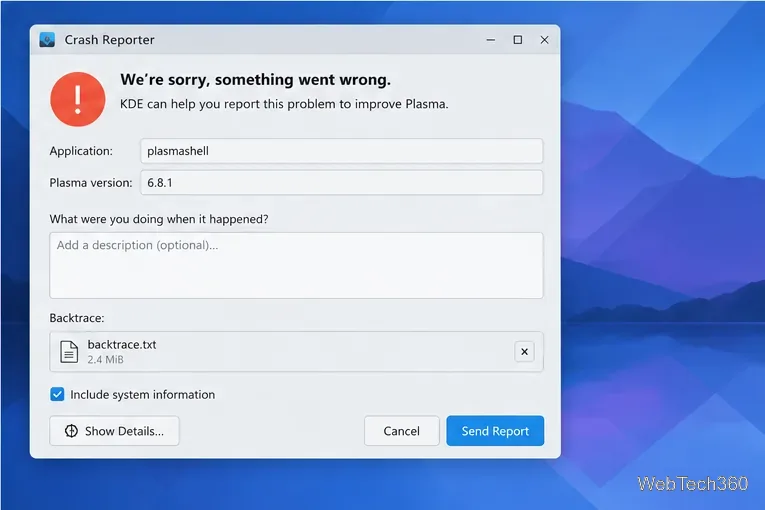Click the Application: label
Image resolution: width=765 pixels, height=510 pixels.
pos(81,151)
